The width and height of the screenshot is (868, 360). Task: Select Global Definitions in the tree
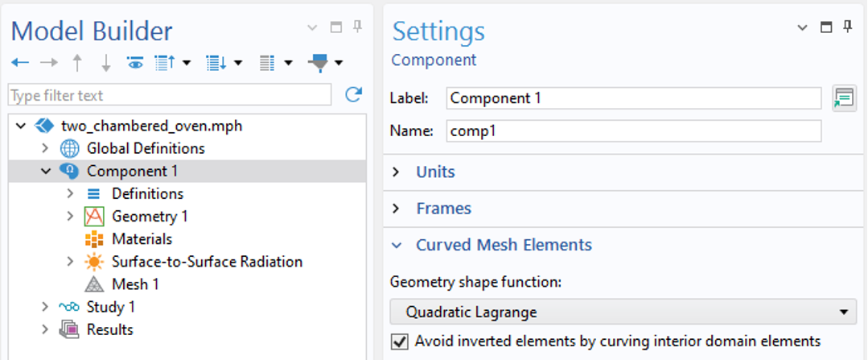tap(146, 148)
